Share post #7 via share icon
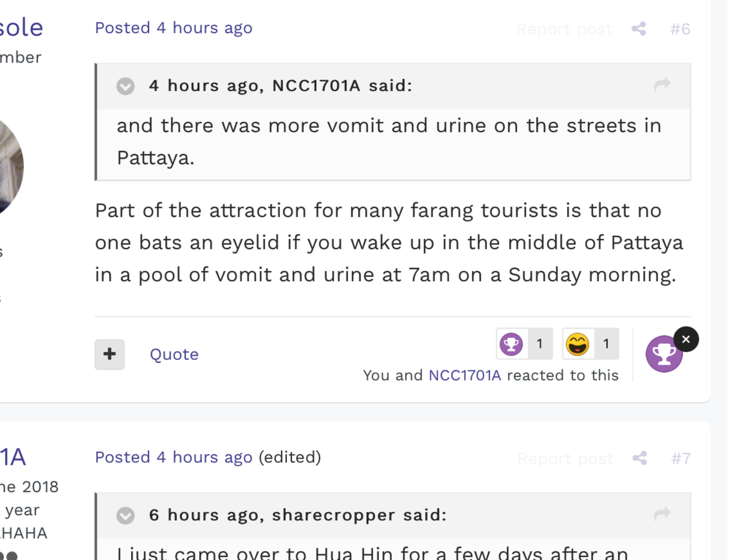 pyautogui.click(x=640, y=458)
